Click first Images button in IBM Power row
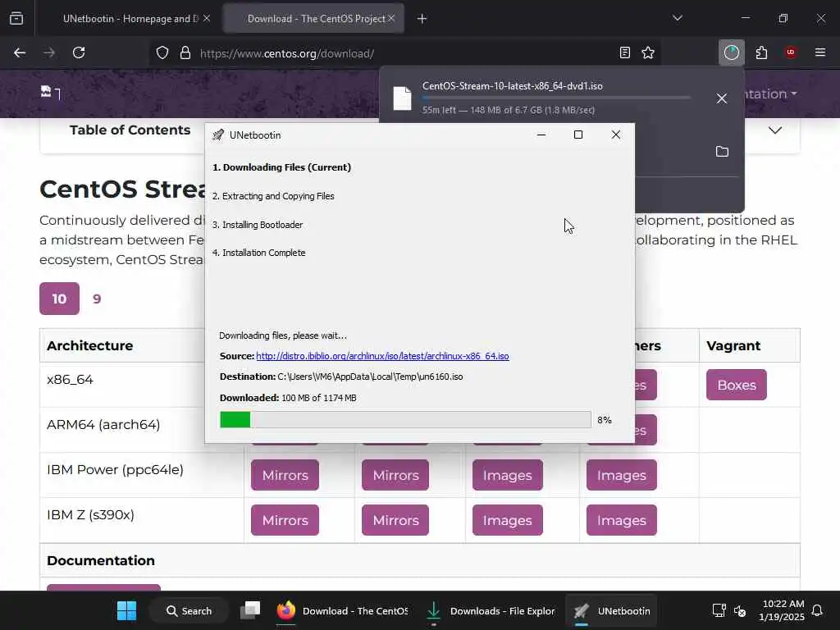Viewport: 840px width, 630px height. coord(507,475)
